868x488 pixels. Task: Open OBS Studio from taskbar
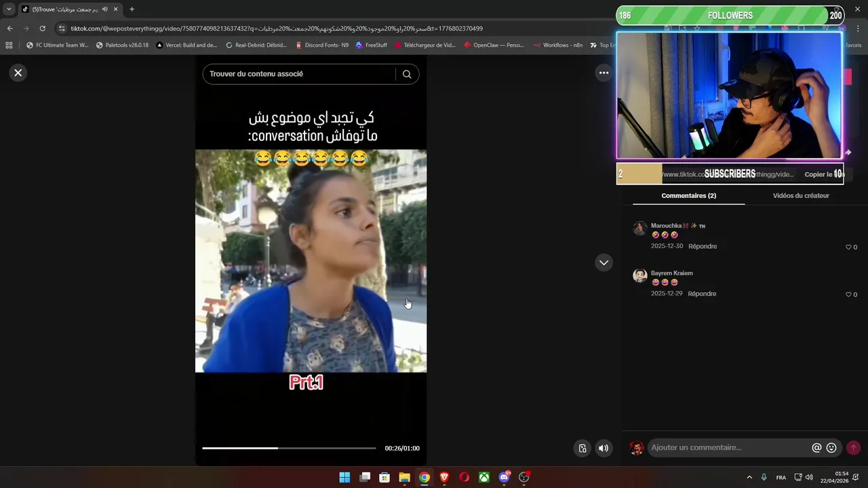click(x=524, y=477)
